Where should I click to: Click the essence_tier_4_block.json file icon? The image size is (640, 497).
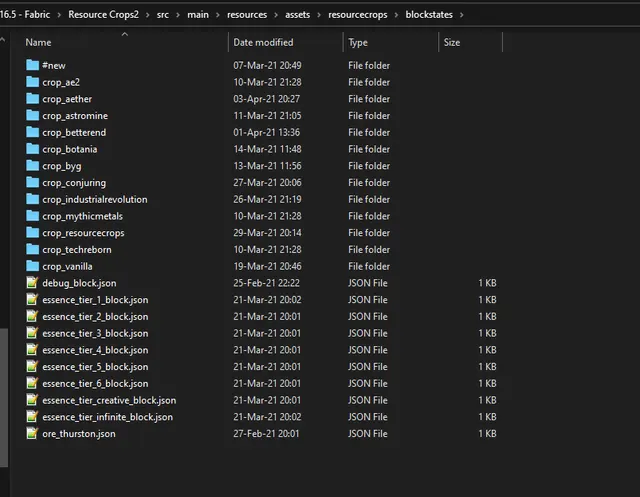pyautogui.click(x=32, y=350)
